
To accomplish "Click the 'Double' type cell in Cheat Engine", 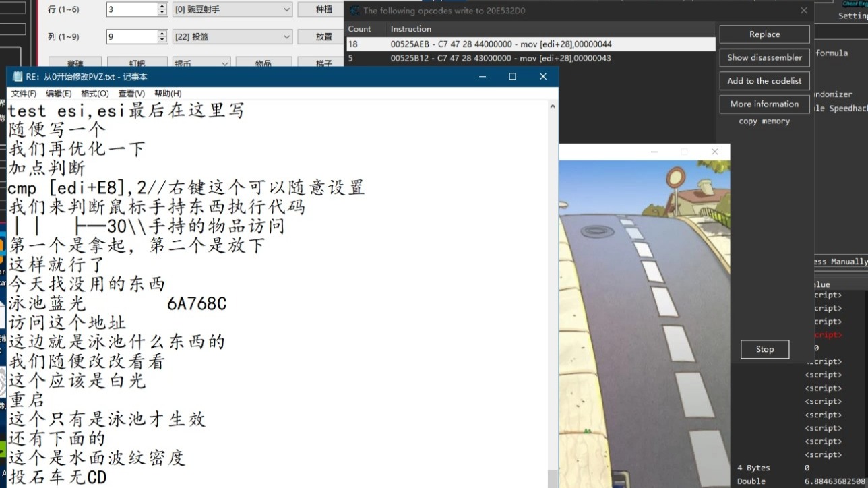I will coord(751,481).
